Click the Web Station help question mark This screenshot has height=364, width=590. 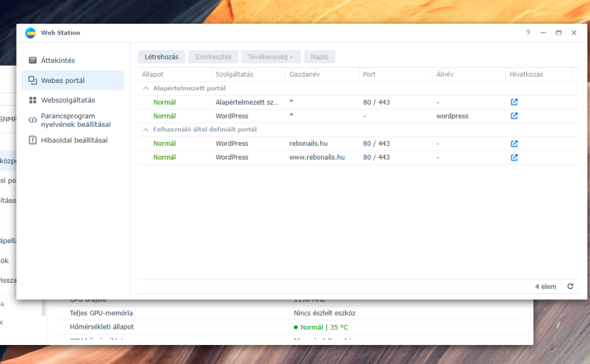[527, 33]
